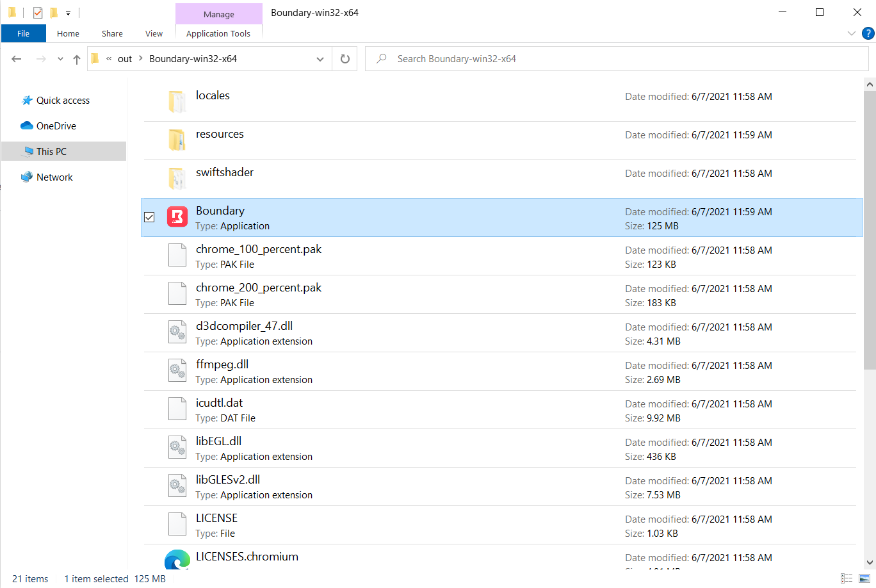Open the Help question mark icon
The width and height of the screenshot is (876, 588).
(868, 33)
